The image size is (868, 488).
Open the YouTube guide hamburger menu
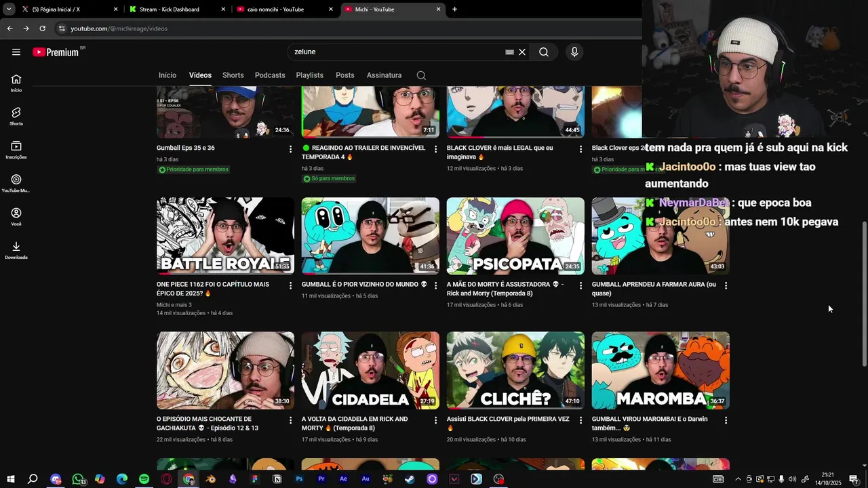16,52
